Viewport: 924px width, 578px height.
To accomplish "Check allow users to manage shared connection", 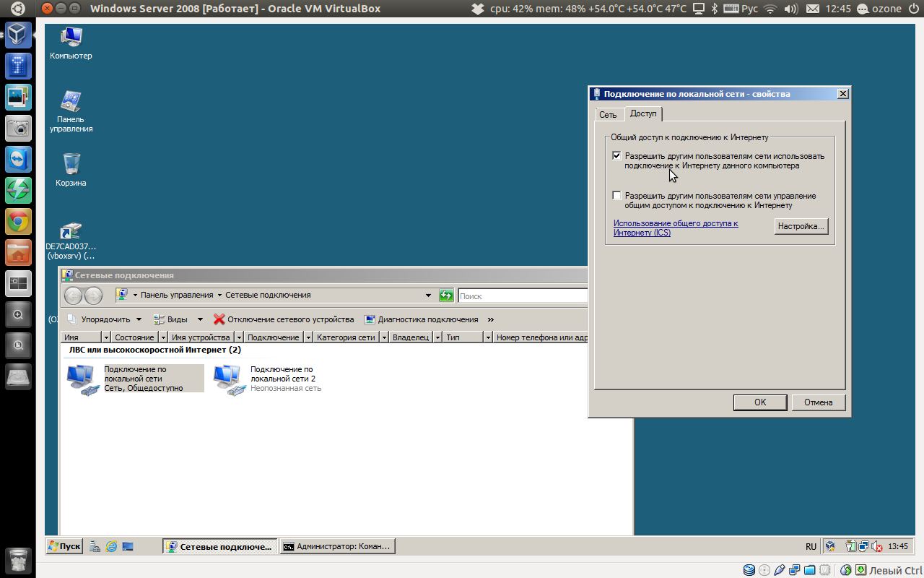I will point(616,195).
